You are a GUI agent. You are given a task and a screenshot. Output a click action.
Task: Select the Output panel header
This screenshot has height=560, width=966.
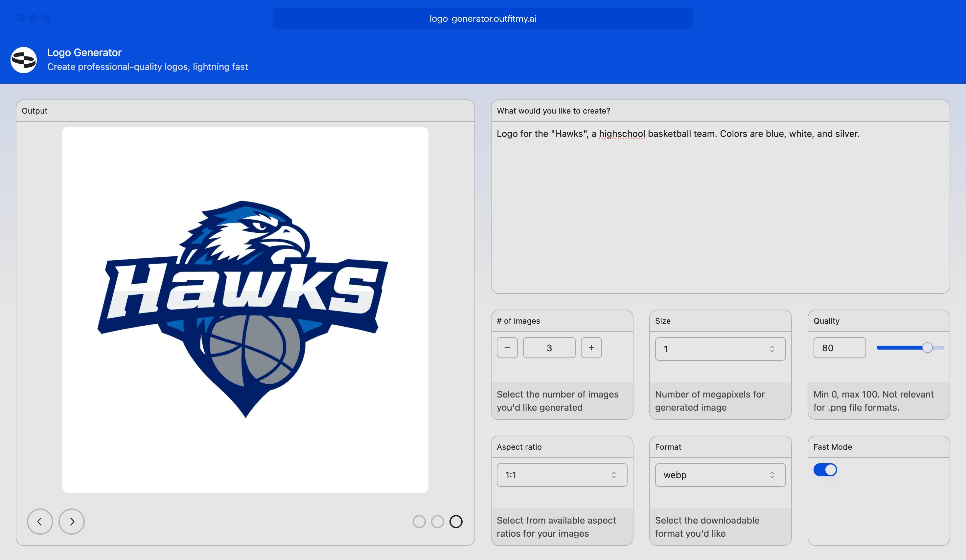[34, 111]
